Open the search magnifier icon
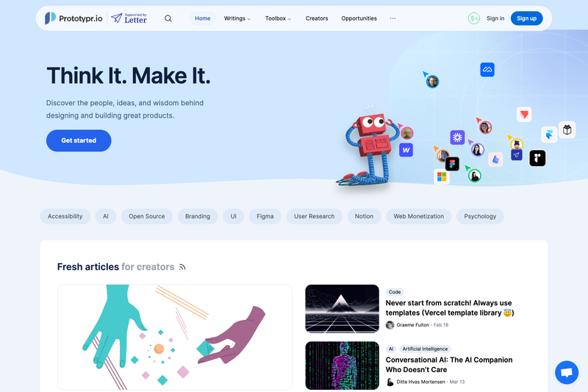Image resolution: width=588 pixels, height=392 pixels. click(168, 18)
